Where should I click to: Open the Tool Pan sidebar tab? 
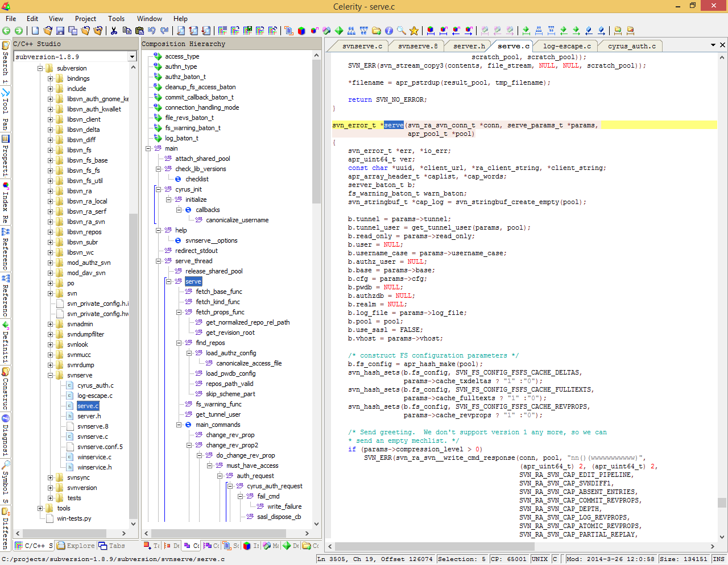(6, 109)
